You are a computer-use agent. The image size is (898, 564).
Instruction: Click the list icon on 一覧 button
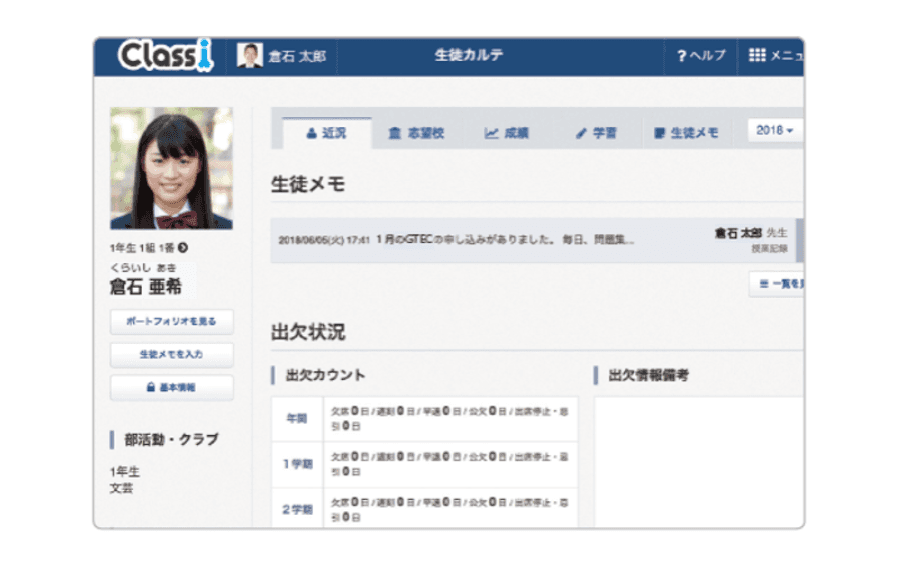(763, 284)
